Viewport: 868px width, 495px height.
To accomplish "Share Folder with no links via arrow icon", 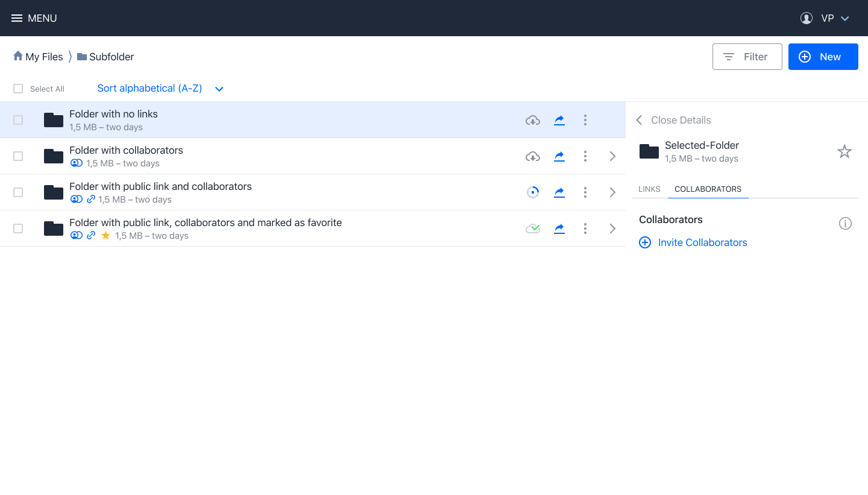I will [559, 120].
